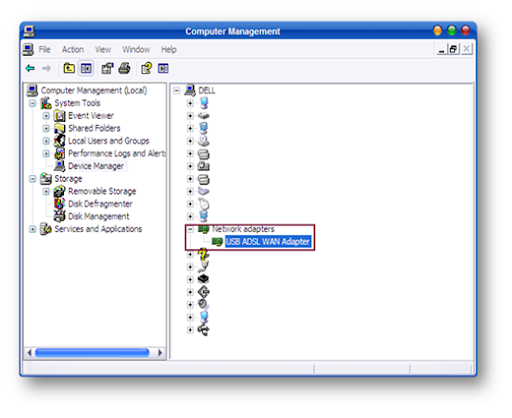Select Disk Management in the tree
Screen dimensions: 512x418
click(98, 217)
